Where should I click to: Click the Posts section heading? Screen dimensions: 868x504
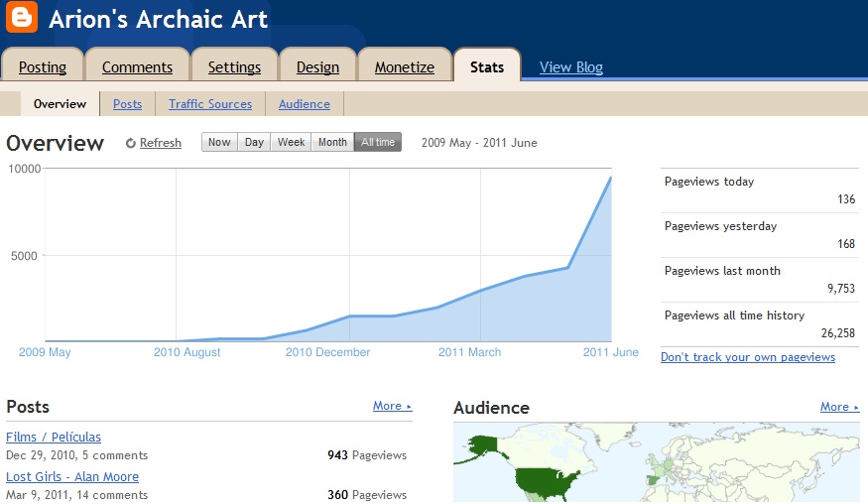click(28, 407)
